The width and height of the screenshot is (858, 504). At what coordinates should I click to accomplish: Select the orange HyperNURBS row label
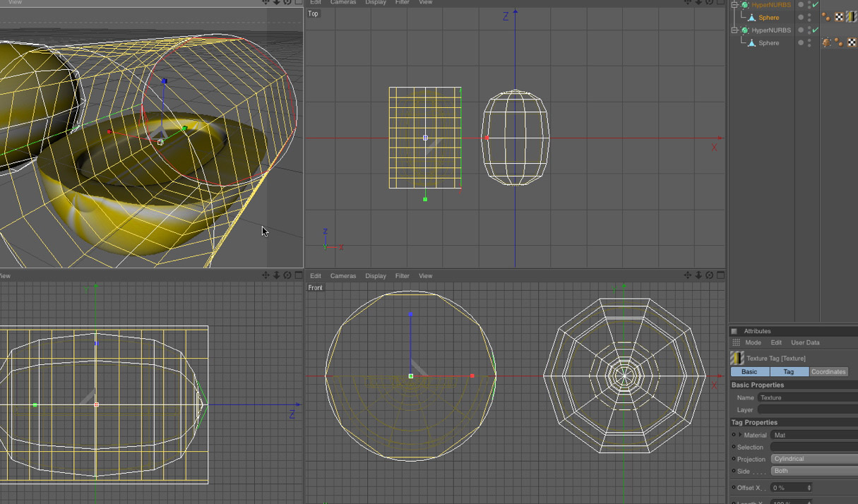coord(771,5)
